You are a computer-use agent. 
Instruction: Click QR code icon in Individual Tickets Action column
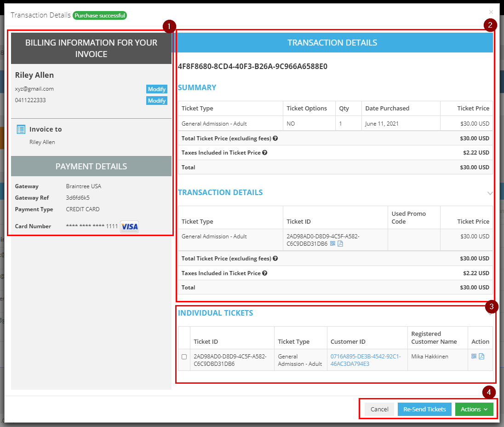coord(474,356)
